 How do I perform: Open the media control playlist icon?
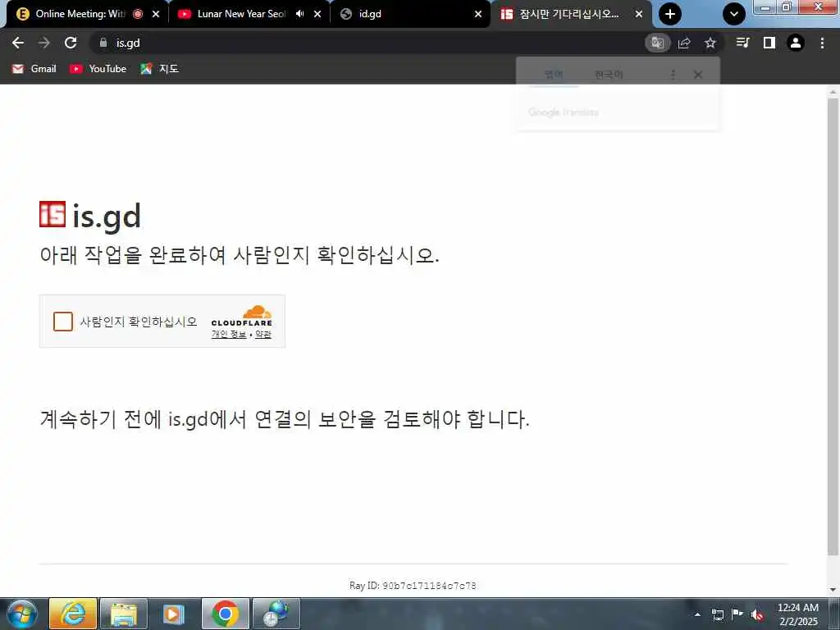coord(743,43)
